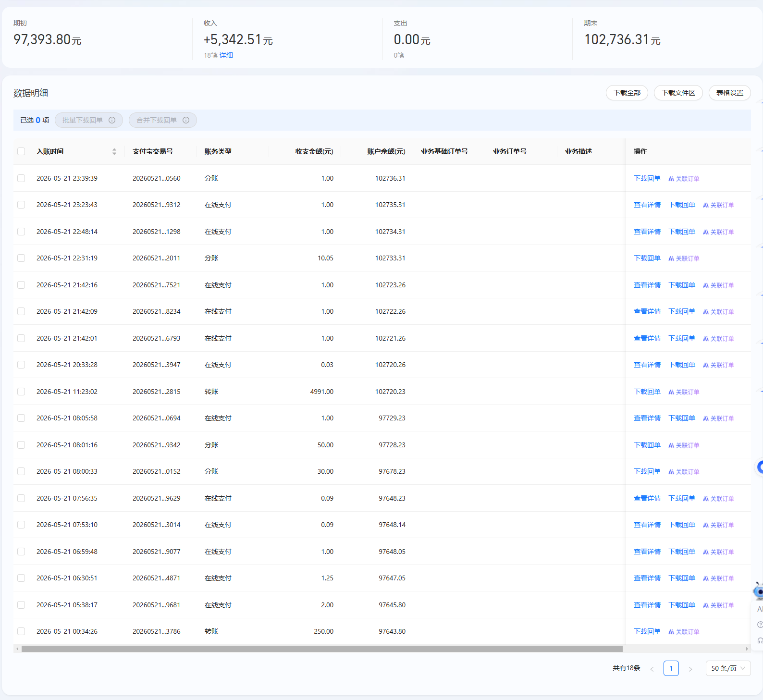Click 业务描述 column header

[578, 151]
